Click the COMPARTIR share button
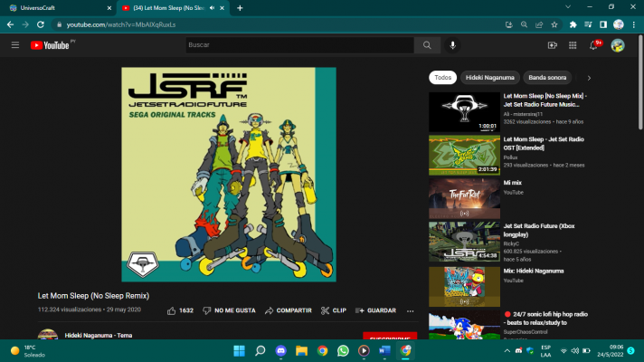 coord(289,310)
